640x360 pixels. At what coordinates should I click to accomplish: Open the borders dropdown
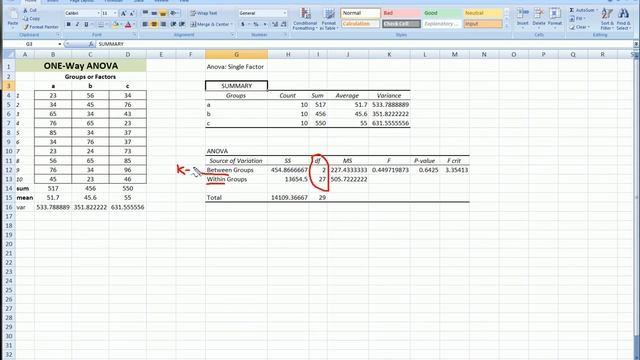pyautogui.click(x=107, y=24)
